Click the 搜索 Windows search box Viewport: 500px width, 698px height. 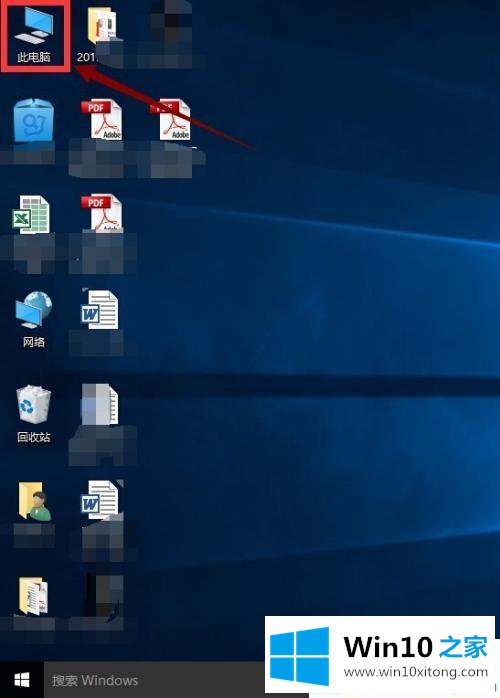154,680
